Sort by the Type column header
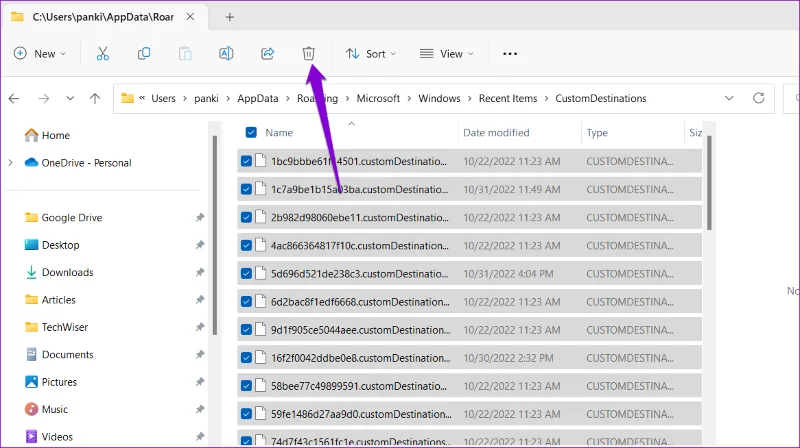 [597, 133]
